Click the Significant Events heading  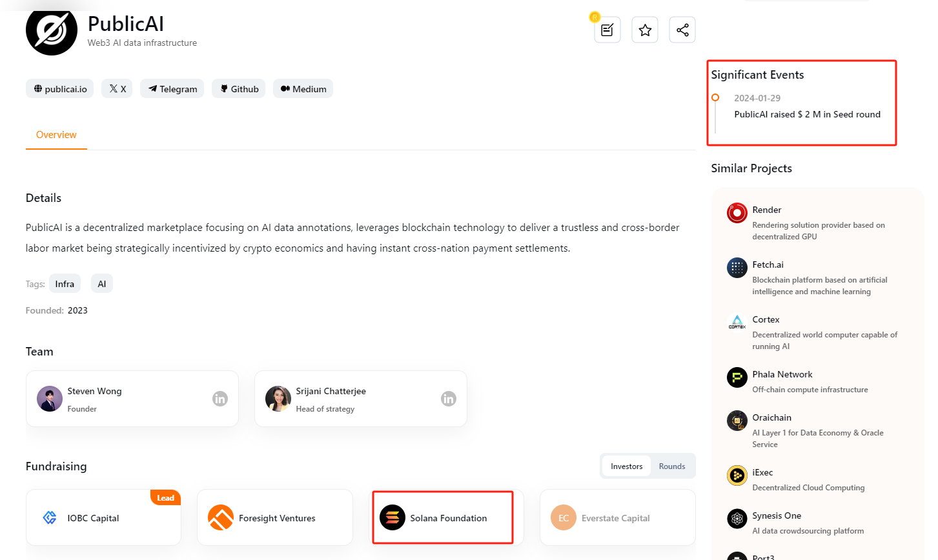point(758,75)
